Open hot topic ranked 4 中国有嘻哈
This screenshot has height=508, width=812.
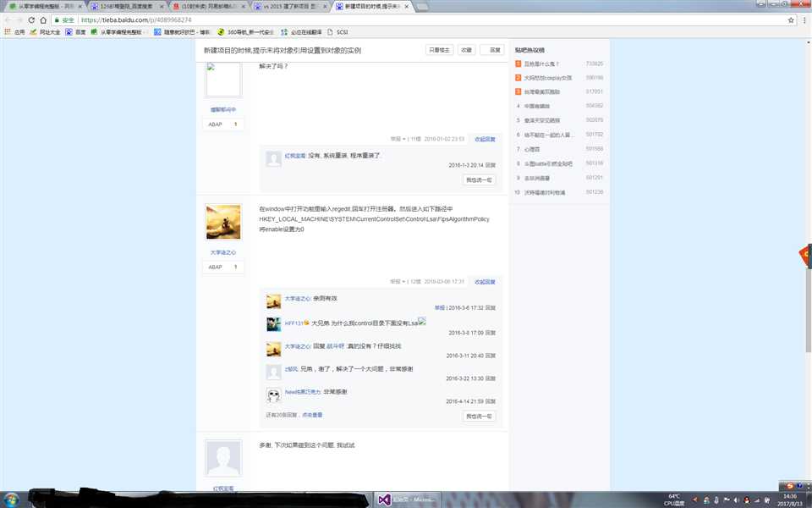tap(536, 107)
